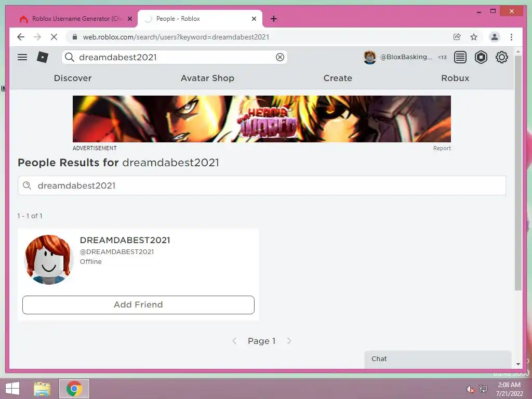
Task: Click the browser forward arrow
Action: (x=37, y=37)
